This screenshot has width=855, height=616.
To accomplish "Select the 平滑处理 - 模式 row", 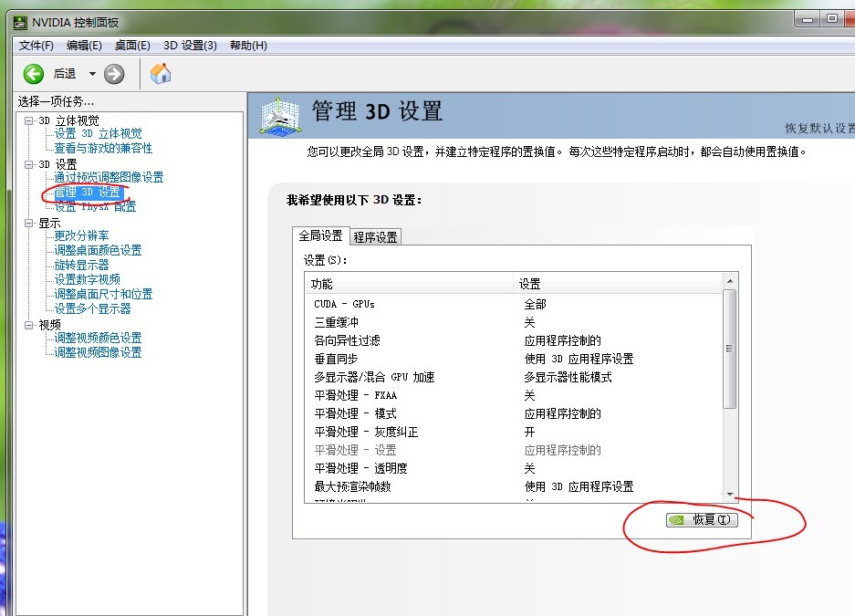I will point(514,413).
